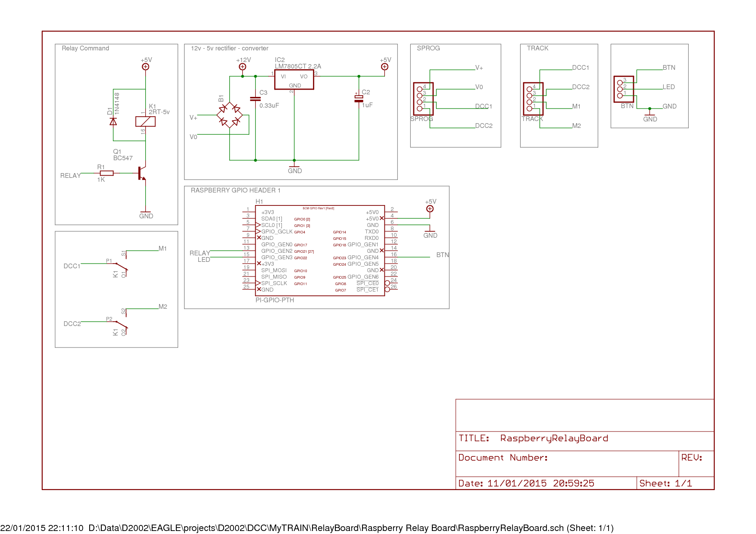The height and width of the screenshot is (534, 756).
Task: Click the DCC2 label beside contact P2
Action: tap(72, 324)
